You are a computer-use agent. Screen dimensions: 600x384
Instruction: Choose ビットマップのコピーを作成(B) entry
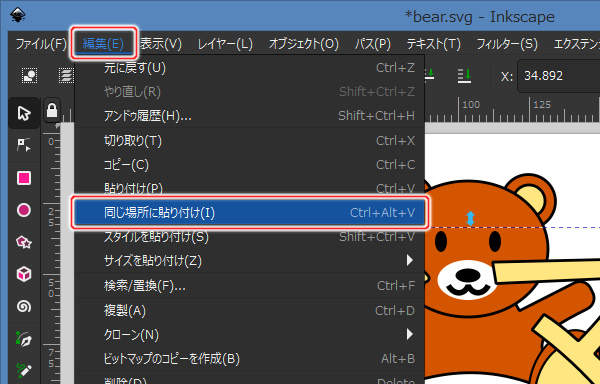(249, 359)
